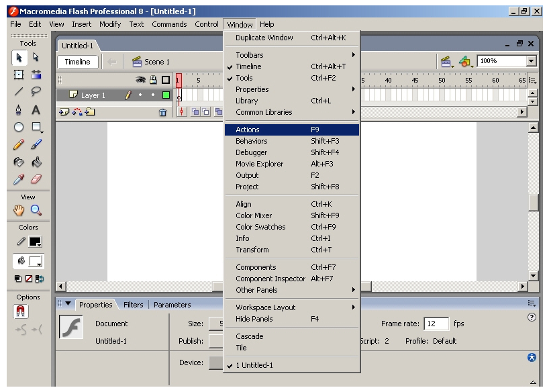
Task: Click the Untitled-1 document tab
Action: click(77, 46)
